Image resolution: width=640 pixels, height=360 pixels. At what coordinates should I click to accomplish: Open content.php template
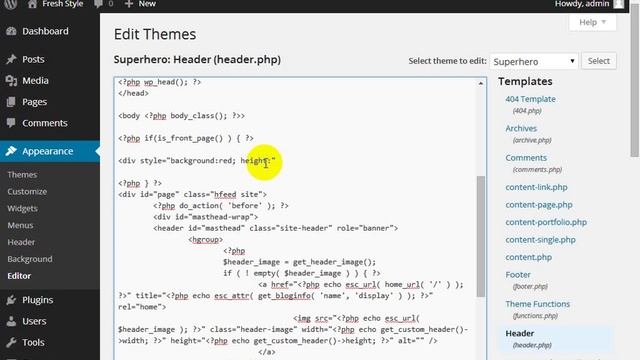(529, 258)
